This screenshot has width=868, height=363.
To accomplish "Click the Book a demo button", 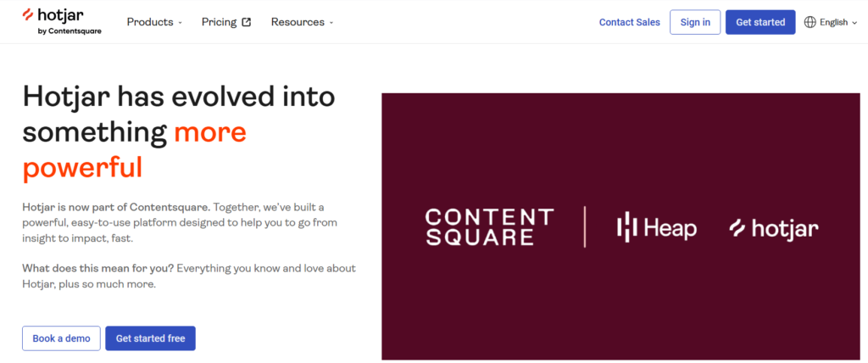I will pos(61,338).
